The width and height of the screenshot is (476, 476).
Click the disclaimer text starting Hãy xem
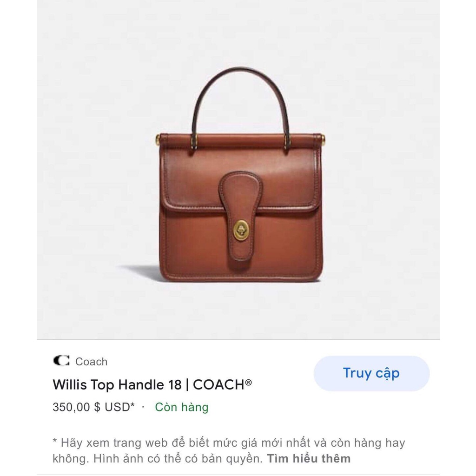229,450
